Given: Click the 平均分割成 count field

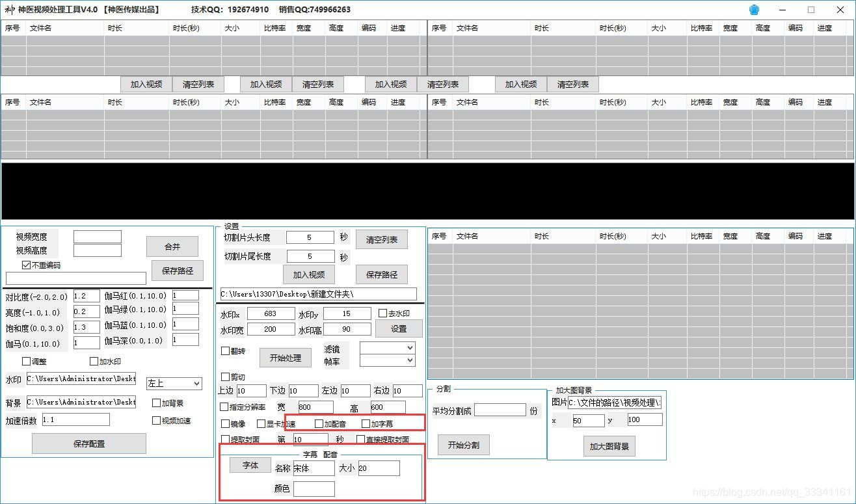Looking at the screenshot, I should click(500, 410).
